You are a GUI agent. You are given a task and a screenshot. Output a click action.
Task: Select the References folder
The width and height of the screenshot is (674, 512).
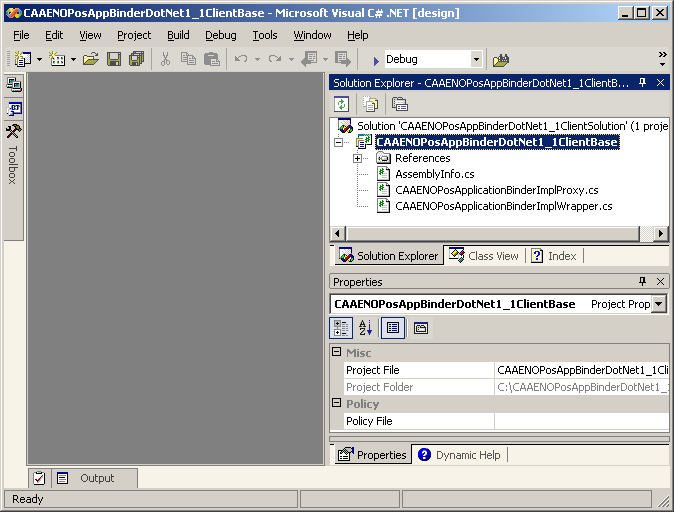[x=423, y=158]
